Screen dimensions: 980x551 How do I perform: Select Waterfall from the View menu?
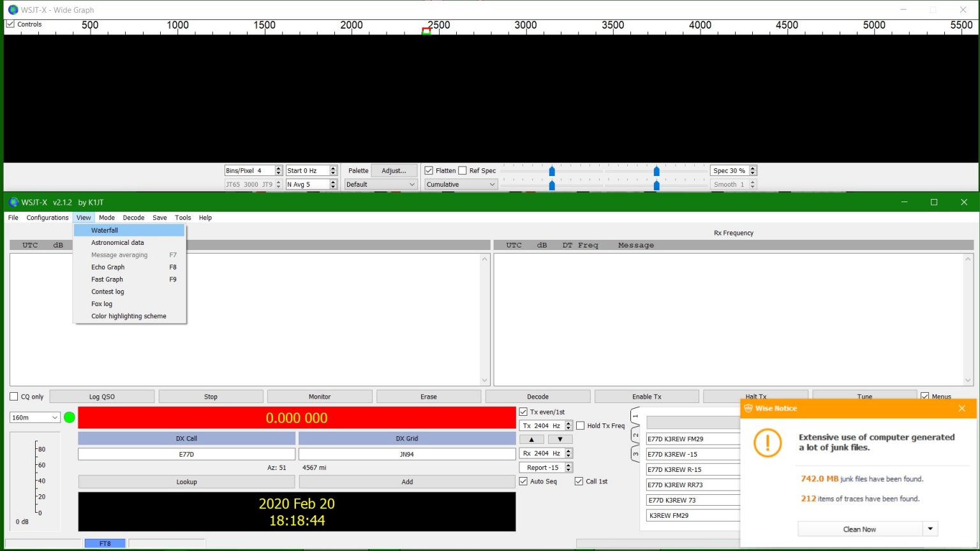[x=104, y=230]
